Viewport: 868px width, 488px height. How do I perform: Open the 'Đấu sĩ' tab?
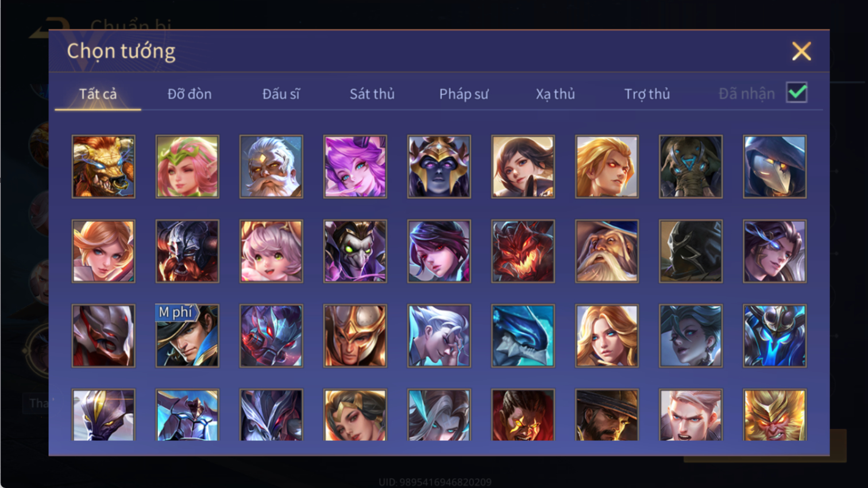[281, 94]
